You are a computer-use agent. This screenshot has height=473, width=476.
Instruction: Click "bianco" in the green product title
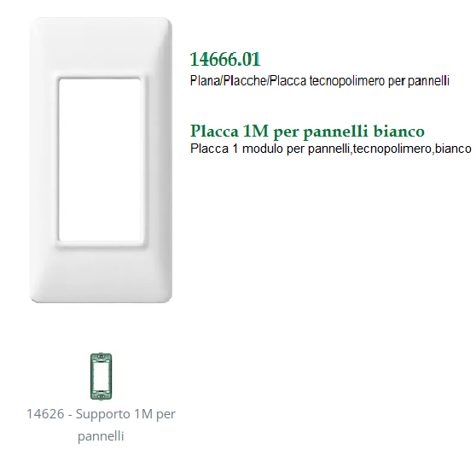click(x=398, y=131)
